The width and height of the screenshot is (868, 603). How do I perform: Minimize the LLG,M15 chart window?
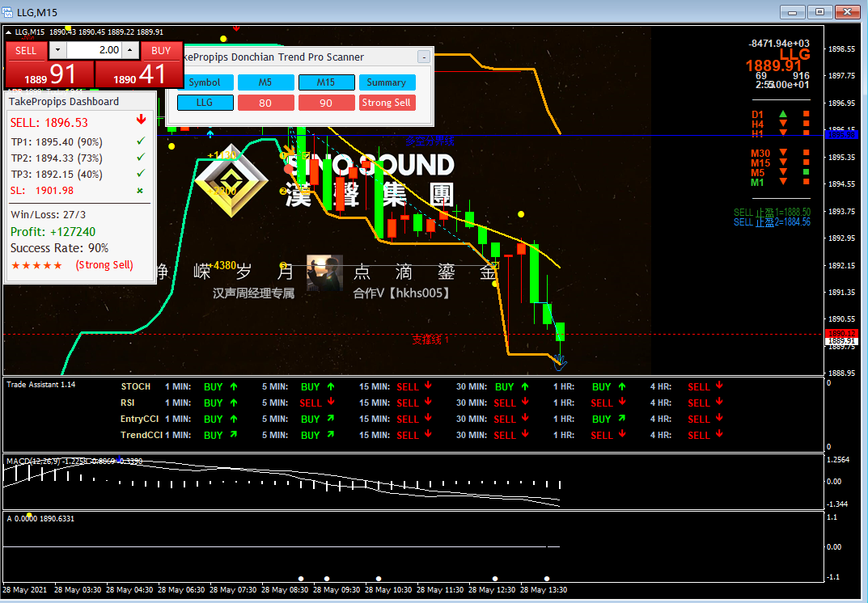tap(793, 11)
